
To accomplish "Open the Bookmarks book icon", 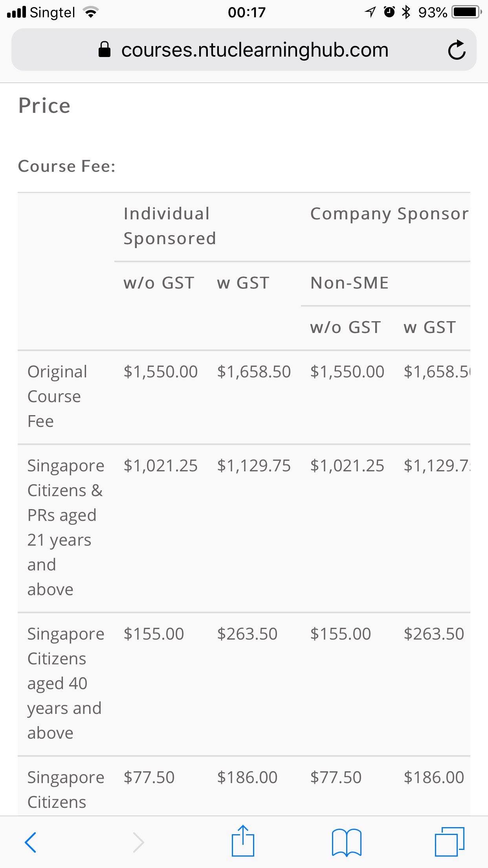I will click(x=347, y=842).
